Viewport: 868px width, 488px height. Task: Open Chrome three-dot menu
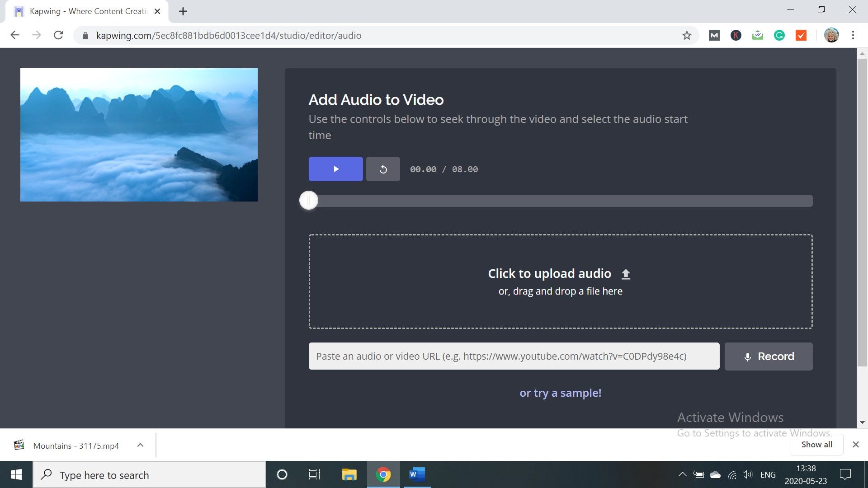[x=853, y=35]
